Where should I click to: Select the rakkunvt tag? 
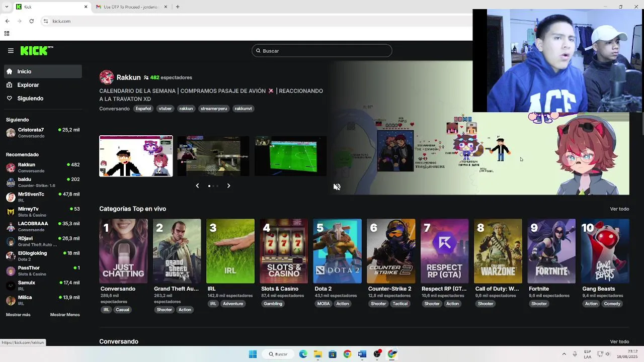[243, 109]
